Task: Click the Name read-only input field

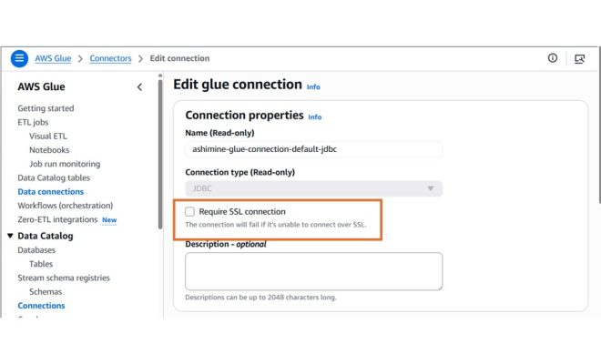Action: tap(314, 148)
